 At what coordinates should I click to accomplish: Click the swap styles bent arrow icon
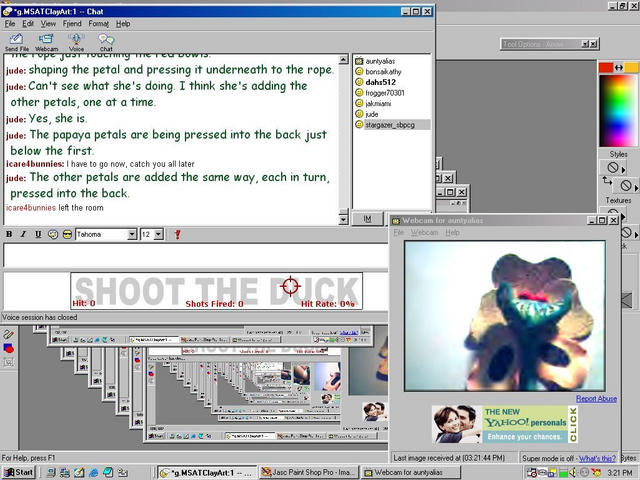[607, 180]
